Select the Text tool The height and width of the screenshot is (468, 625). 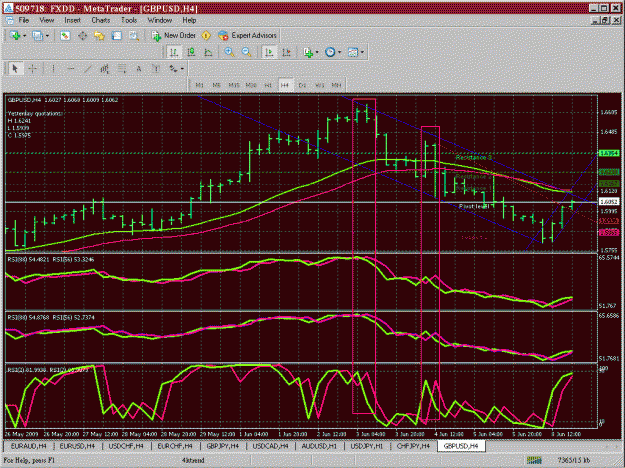point(139,69)
